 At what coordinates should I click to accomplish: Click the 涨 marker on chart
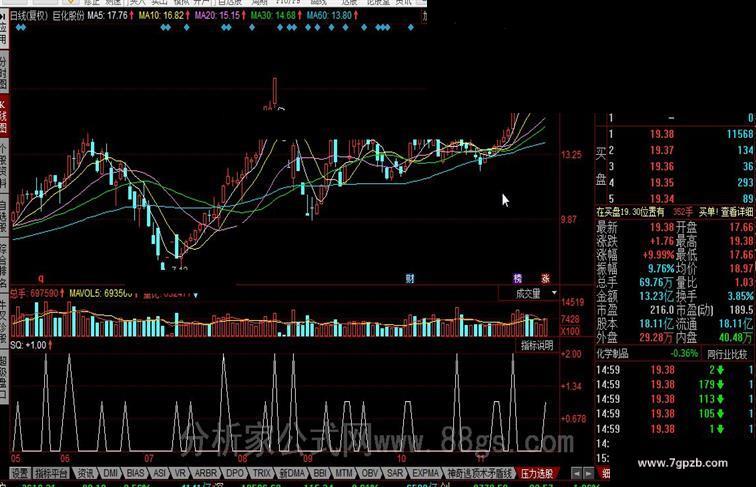click(545, 278)
